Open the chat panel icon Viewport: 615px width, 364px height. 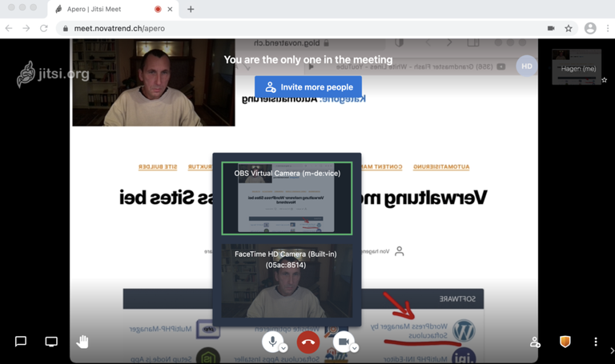coord(20,342)
